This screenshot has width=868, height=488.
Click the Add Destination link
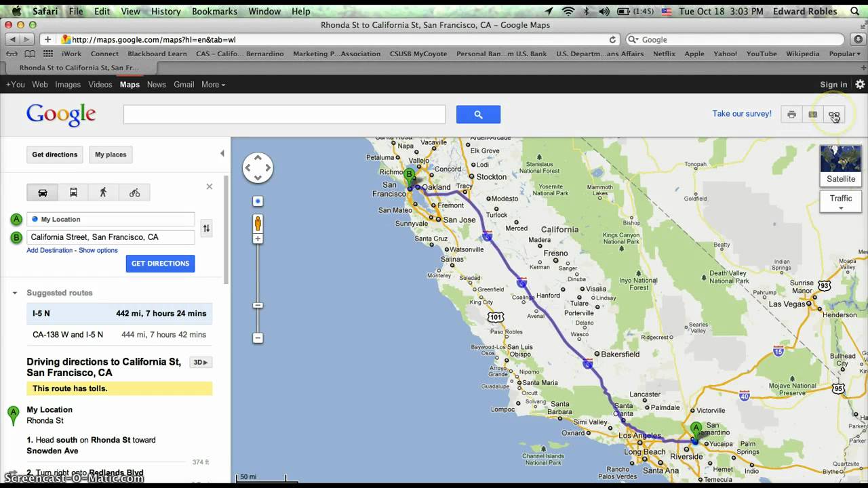pyautogui.click(x=50, y=250)
